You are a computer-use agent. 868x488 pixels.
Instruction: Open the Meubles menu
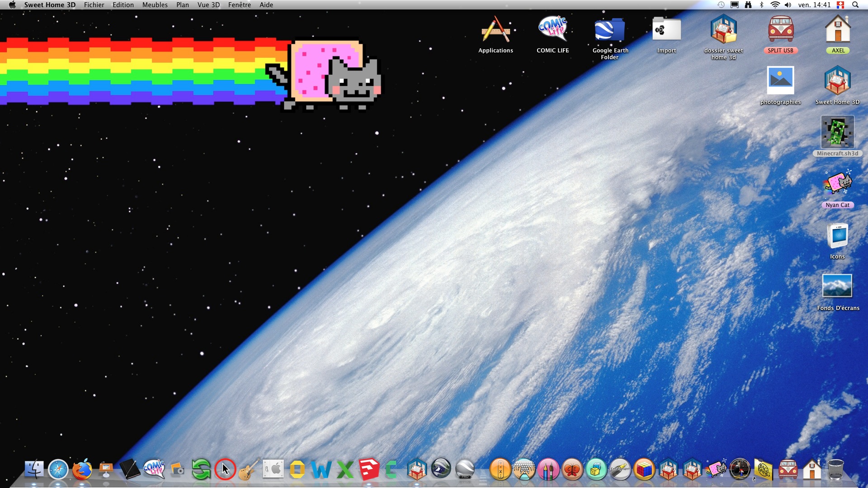tap(155, 5)
